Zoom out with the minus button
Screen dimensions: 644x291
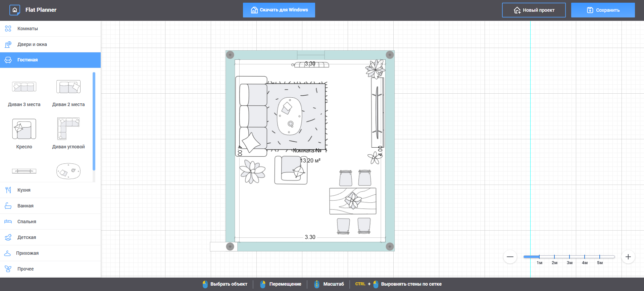[510, 257]
